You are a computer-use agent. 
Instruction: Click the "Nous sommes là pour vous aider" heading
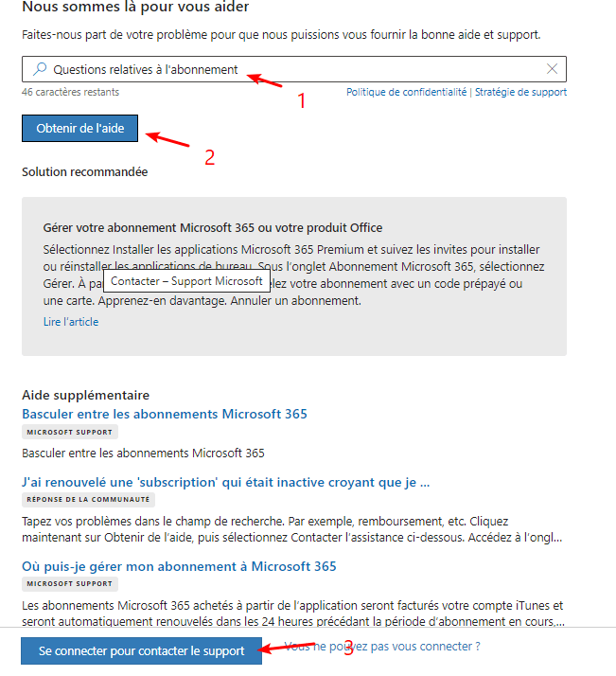pos(135,7)
